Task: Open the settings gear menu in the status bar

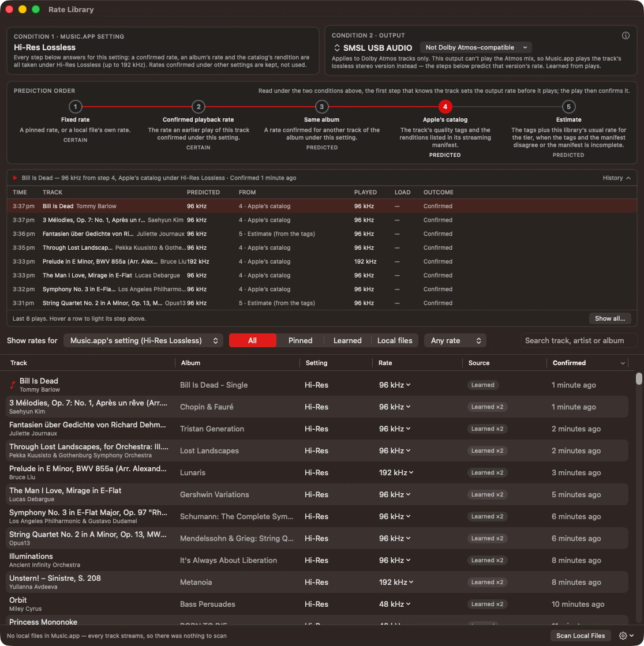Action: tap(626, 636)
